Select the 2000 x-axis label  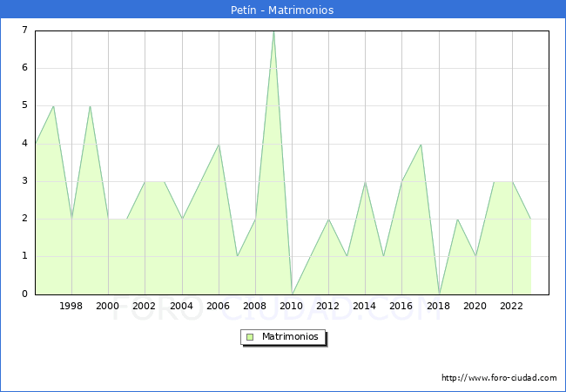pos(108,306)
